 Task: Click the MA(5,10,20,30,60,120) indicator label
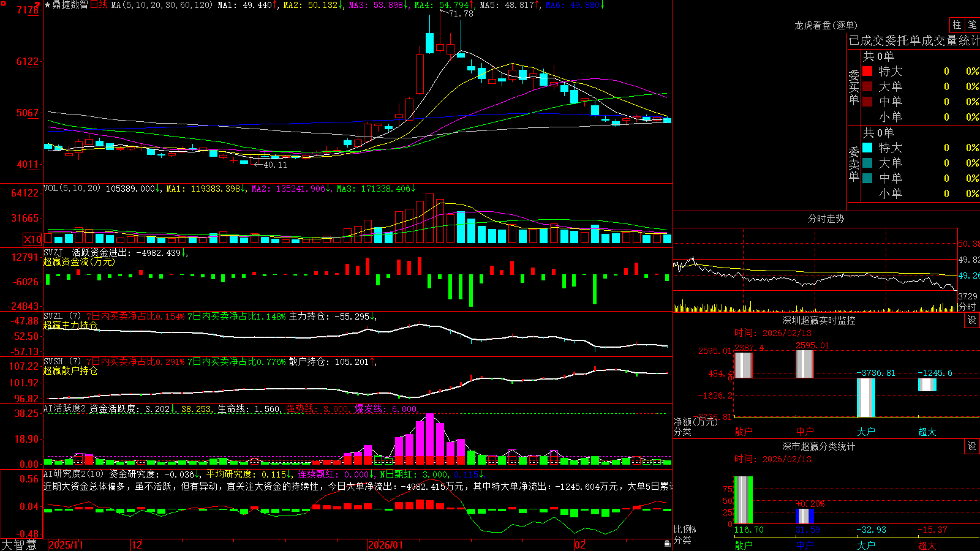click(x=162, y=5)
